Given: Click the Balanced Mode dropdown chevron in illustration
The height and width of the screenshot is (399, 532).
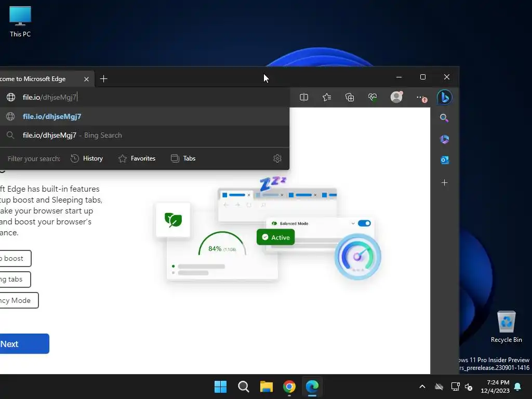Looking at the screenshot, I should pyautogui.click(x=353, y=223).
